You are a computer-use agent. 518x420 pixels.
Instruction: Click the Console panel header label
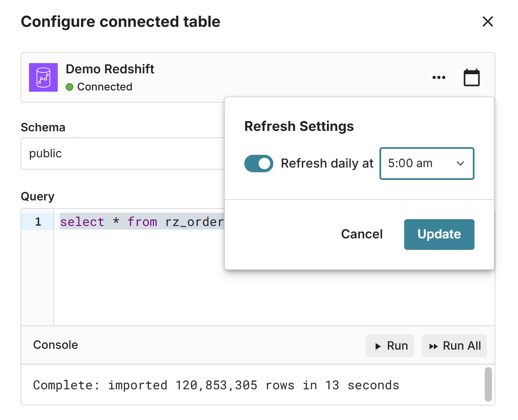click(x=55, y=345)
